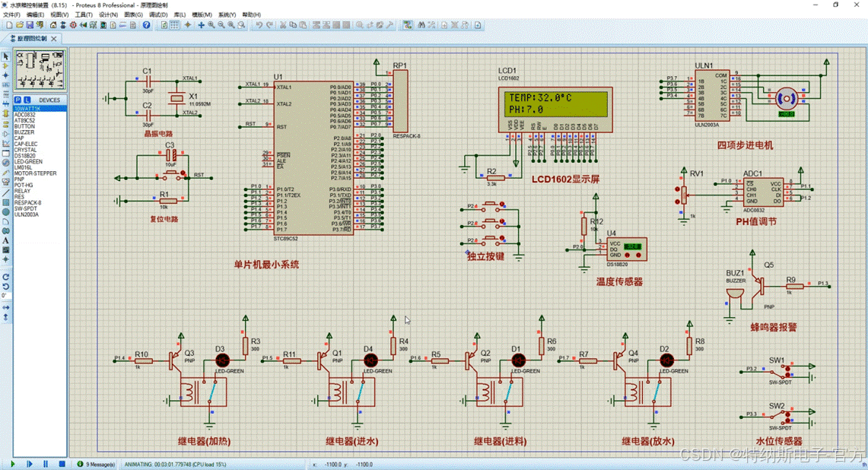Click the Redo arrow icon
The height and width of the screenshot is (470, 868).
269,25
